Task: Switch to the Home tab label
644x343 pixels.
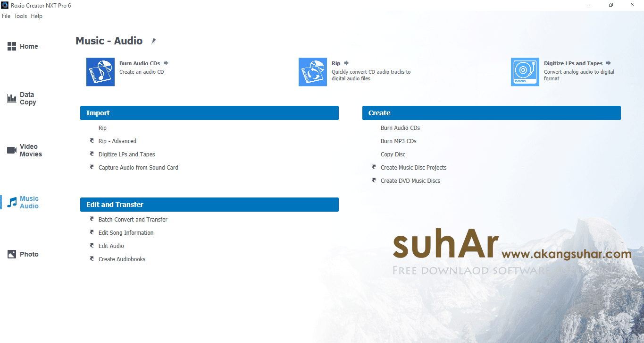Action: point(29,46)
